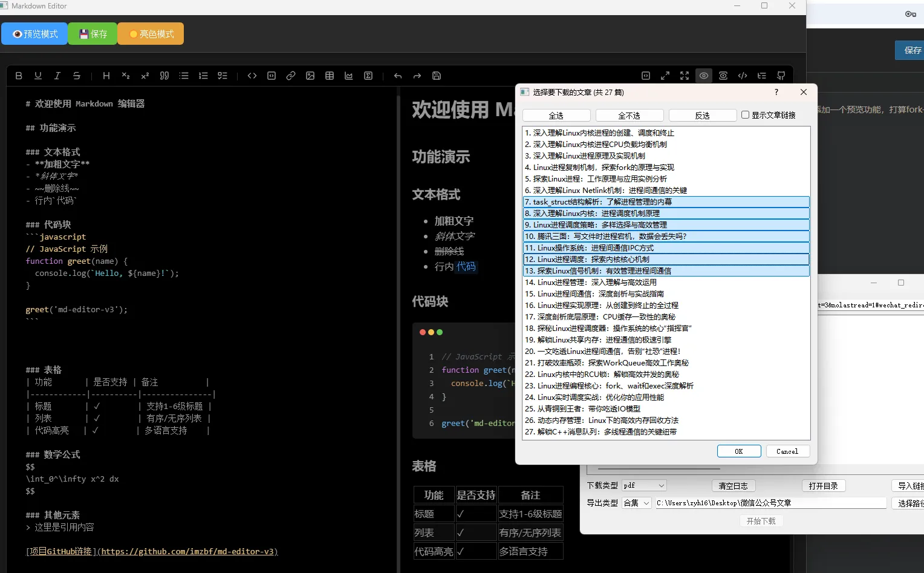This screenshot has height=573, width=924.
Task: Open the heading level icon menu
Action: 106,76
